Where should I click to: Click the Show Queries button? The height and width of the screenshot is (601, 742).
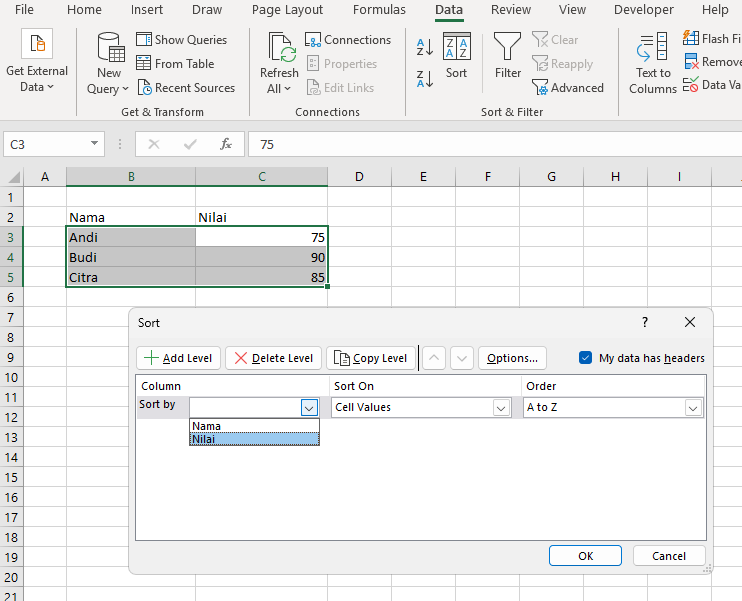pos(181,40)
